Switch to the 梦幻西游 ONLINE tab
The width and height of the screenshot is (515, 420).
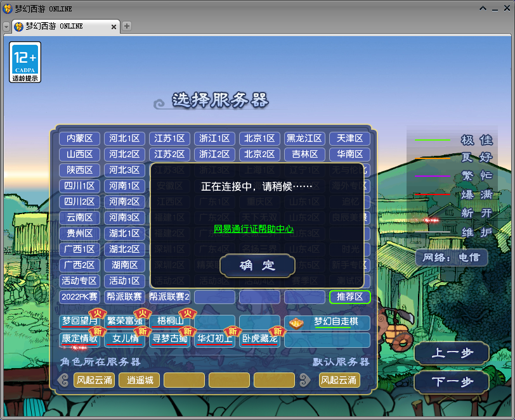tap(60, 27)
